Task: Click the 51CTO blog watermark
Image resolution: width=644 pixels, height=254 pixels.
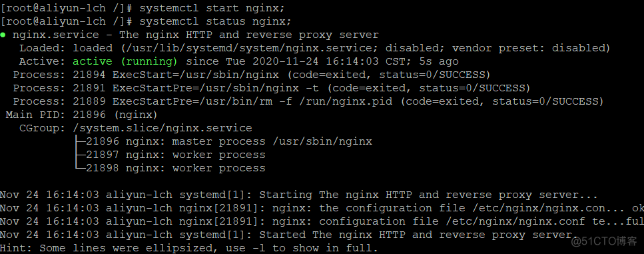Action: click(x=605, y=241)
